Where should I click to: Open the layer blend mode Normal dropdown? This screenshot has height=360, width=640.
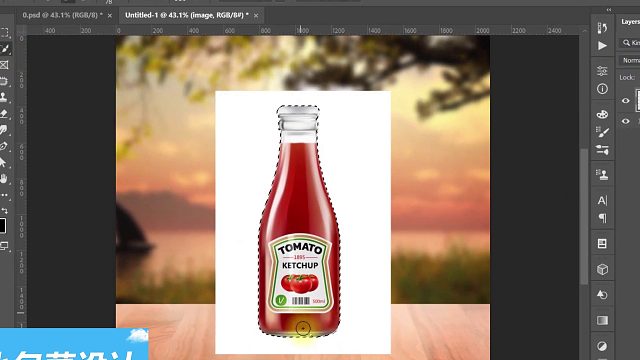coord(630,60)
